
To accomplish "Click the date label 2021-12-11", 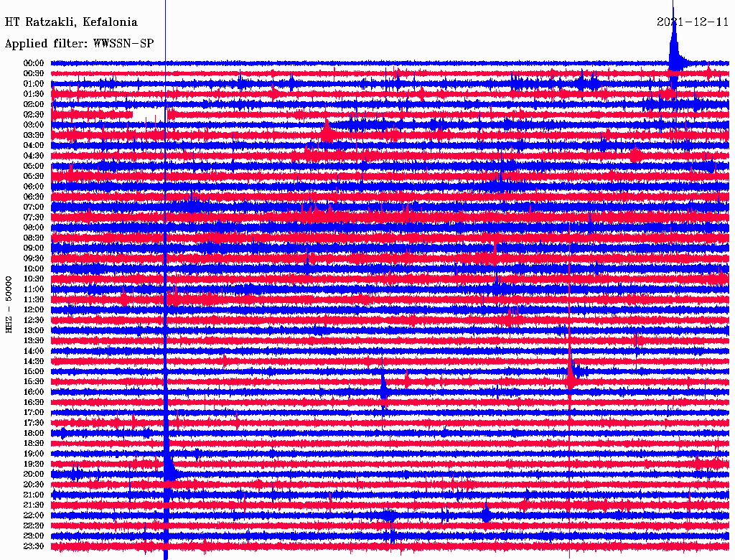I will [x=693, y=22].
